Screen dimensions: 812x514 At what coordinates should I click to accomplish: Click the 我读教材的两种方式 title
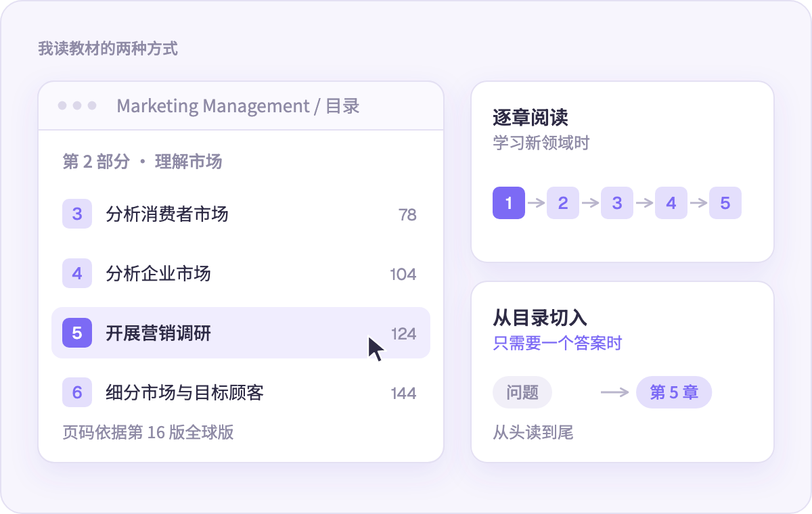click(108, 49)
